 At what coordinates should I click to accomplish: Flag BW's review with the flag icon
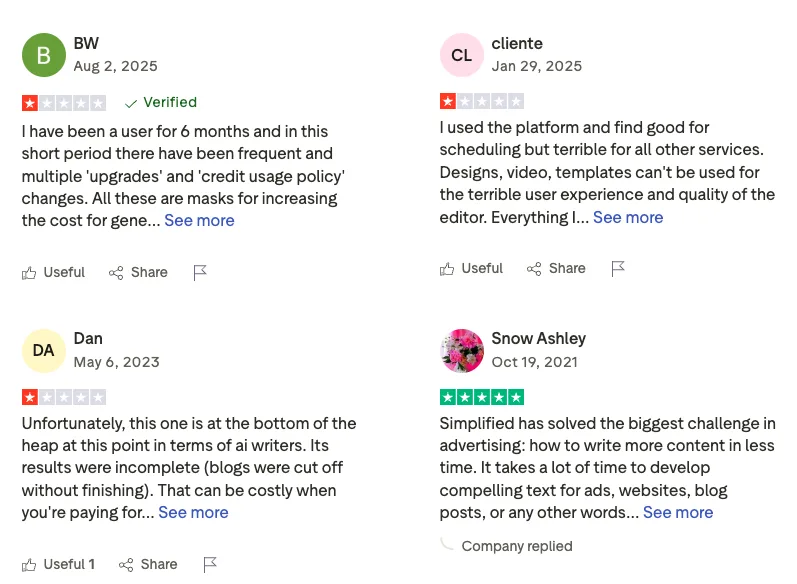pos(200,273)
